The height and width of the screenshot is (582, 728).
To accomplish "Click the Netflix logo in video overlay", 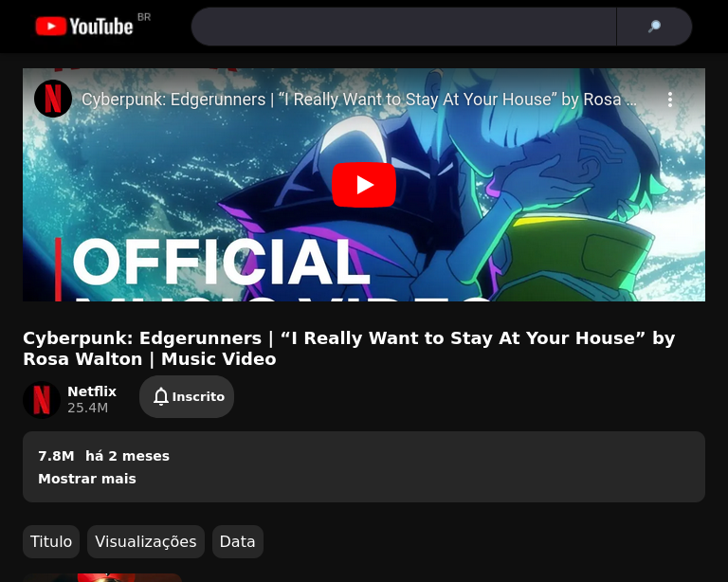I will [x=53, y=99].
